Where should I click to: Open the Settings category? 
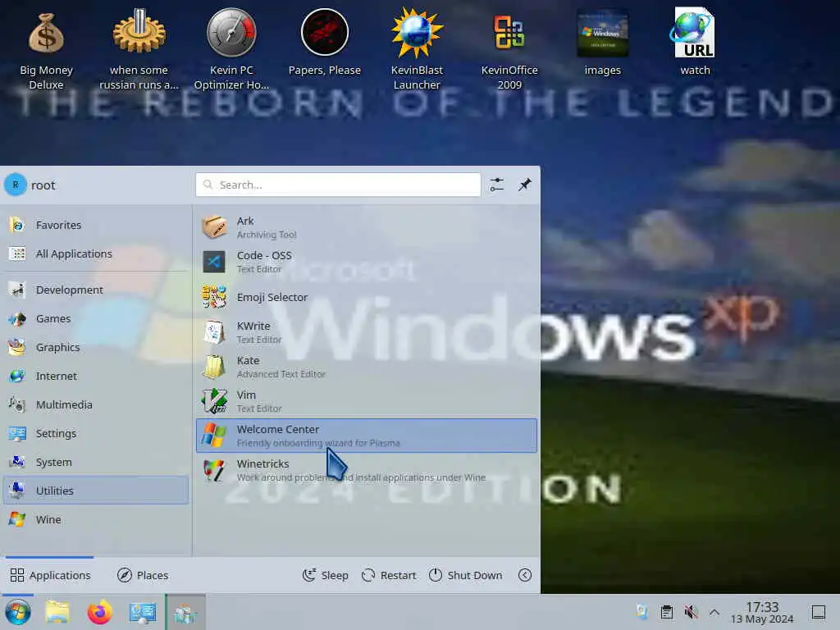pos(96,433)
